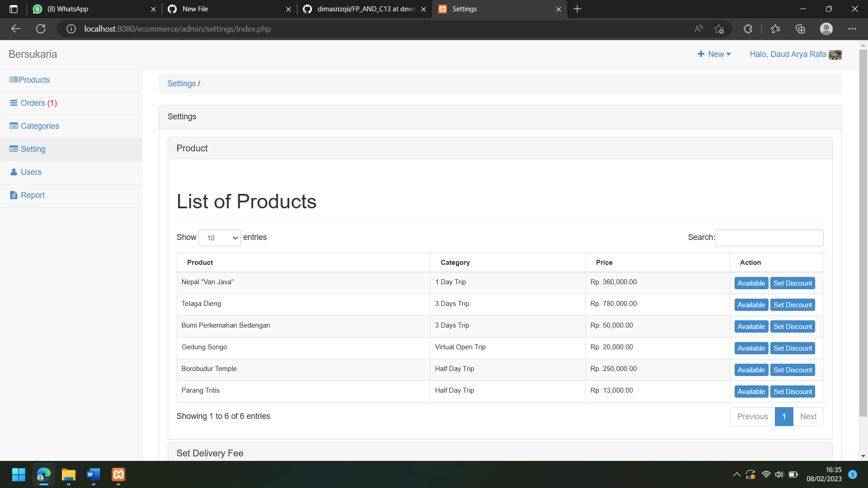Click the user profile avatar photo
Screen dimensions: 868x488
(x=835, y=55)
